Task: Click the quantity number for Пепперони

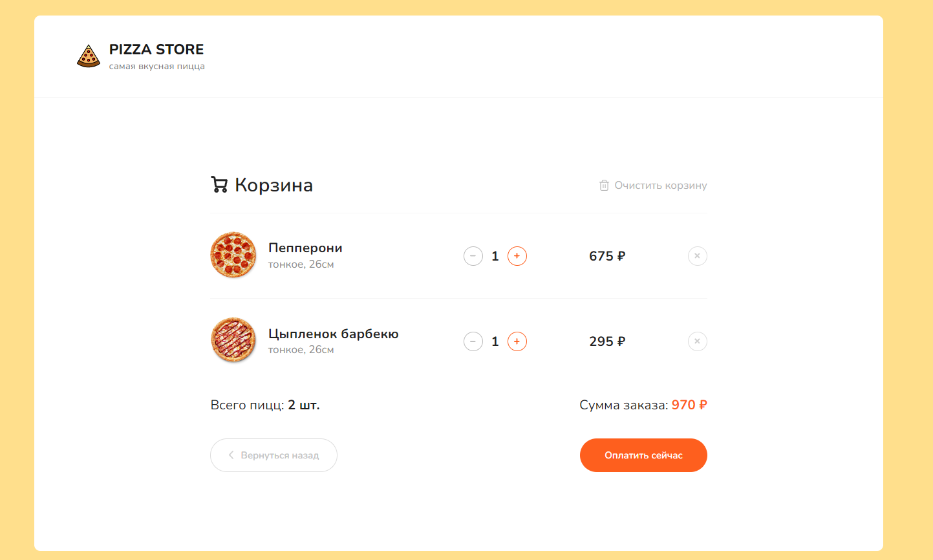Action: click(x=495, y=256)
